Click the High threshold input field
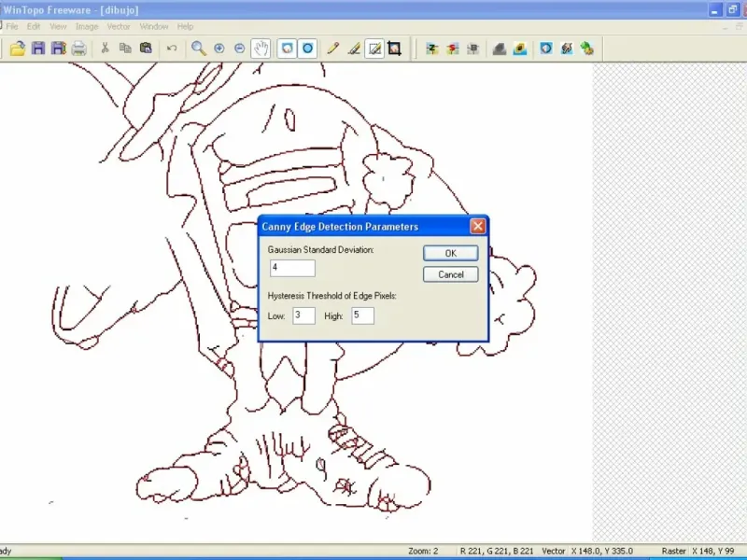The width and height of the screenshot is (747, 560). tap(362, 315)
